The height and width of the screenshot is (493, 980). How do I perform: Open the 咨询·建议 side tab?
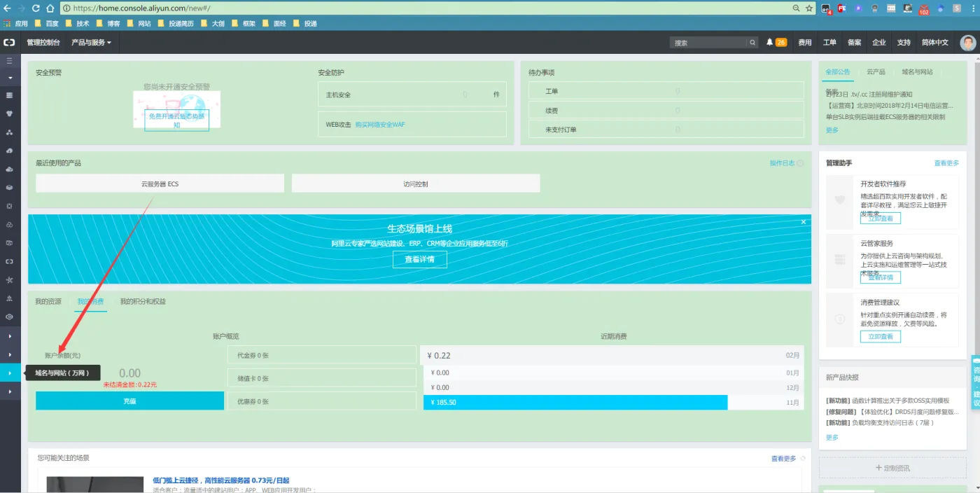975,383
